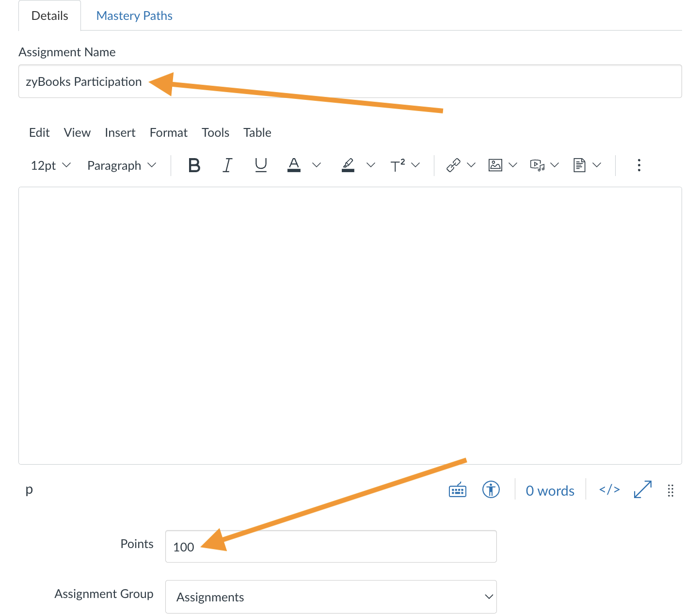The image size is (700, 614).
Task: Click the Points label
Action: (x=137, y=544)
